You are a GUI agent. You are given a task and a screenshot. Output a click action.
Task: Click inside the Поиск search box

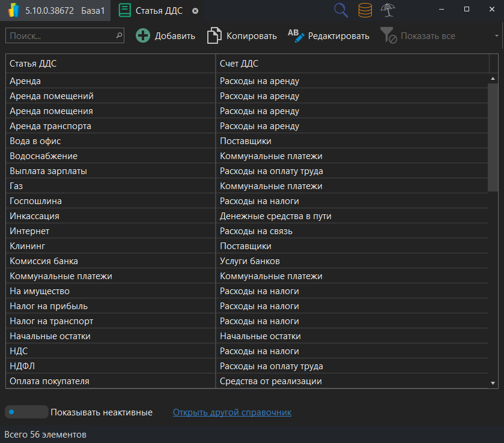coord(60,36)
